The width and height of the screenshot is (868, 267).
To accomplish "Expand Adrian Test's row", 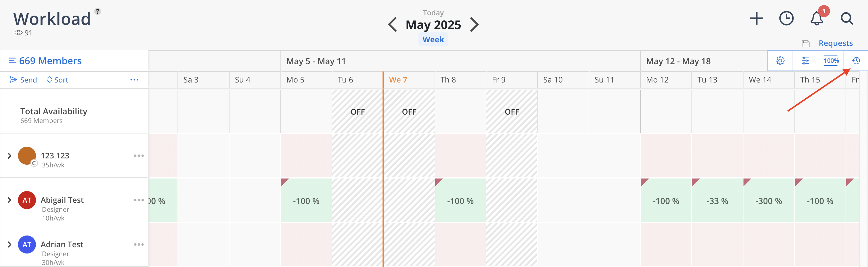I will coord(10,244).
